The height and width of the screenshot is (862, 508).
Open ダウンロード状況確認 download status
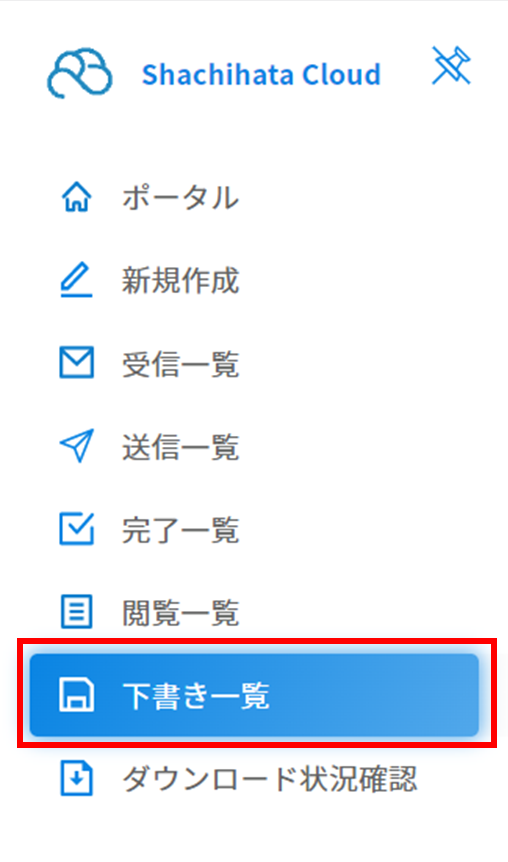[269, 778]
